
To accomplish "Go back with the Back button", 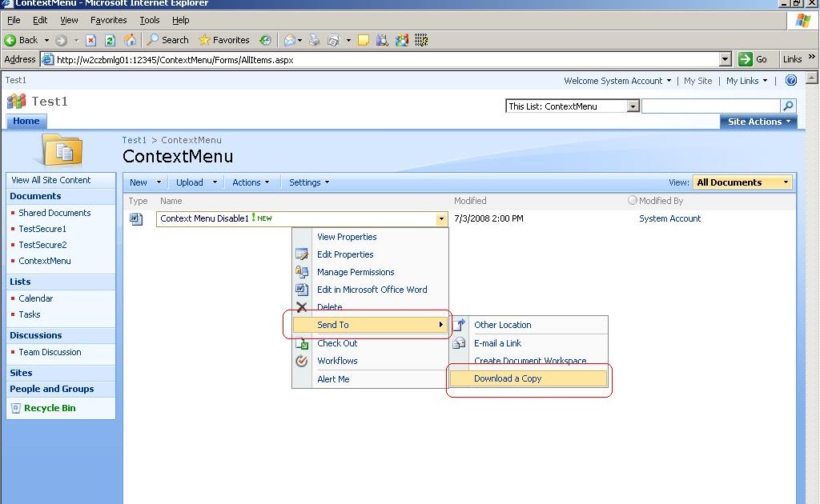I will pos(22,40).
